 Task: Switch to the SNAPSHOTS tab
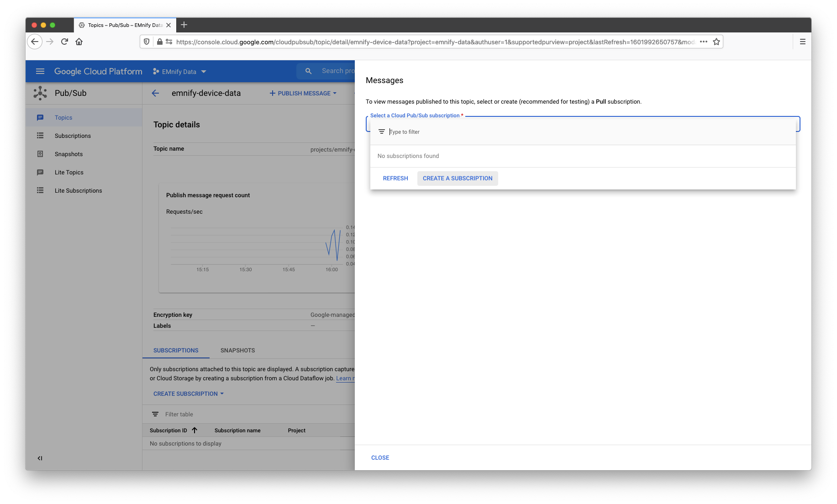[237, 350]
